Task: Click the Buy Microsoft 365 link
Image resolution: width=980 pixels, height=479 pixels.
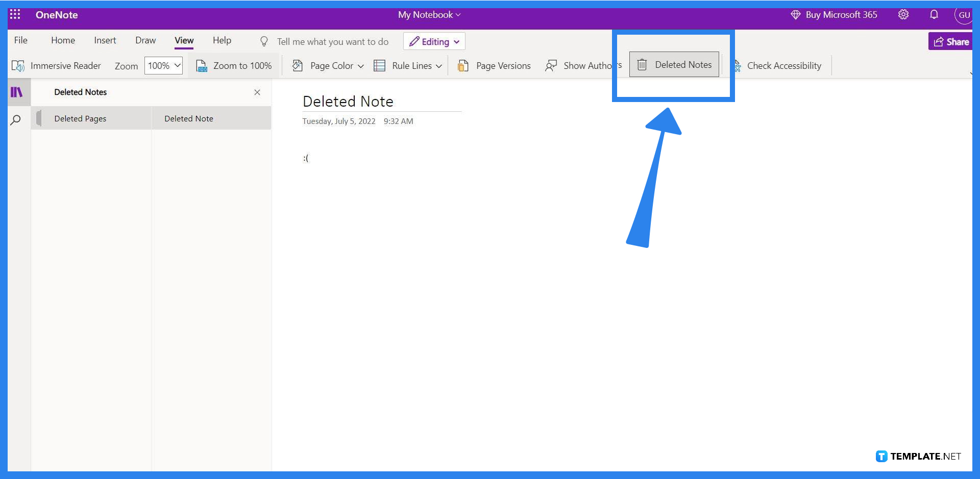Action: (834, 15)
